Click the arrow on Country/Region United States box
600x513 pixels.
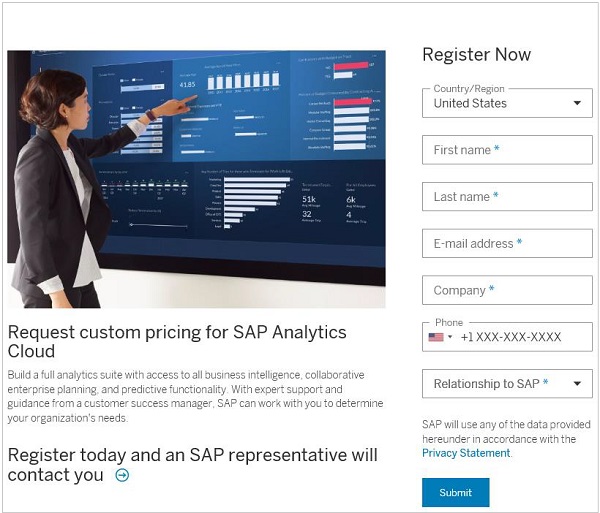pos(577,103)
